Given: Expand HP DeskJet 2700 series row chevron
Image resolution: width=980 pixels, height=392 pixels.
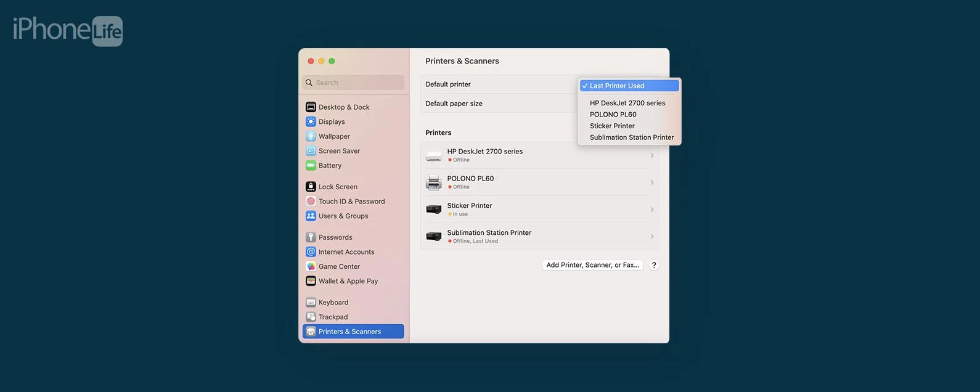Looking at the screenshot, I should click(x=652, y=155).
